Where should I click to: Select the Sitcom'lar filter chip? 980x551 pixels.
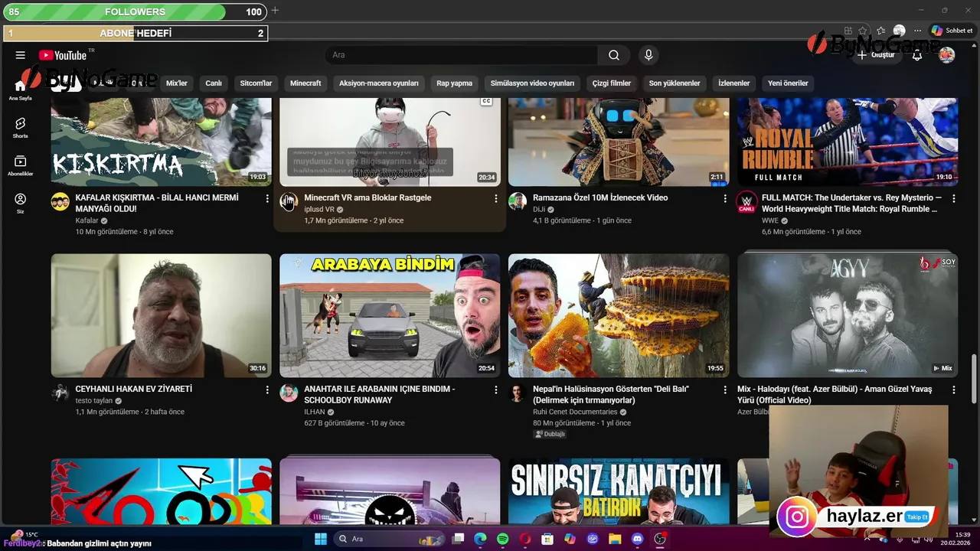coord(256,83)
